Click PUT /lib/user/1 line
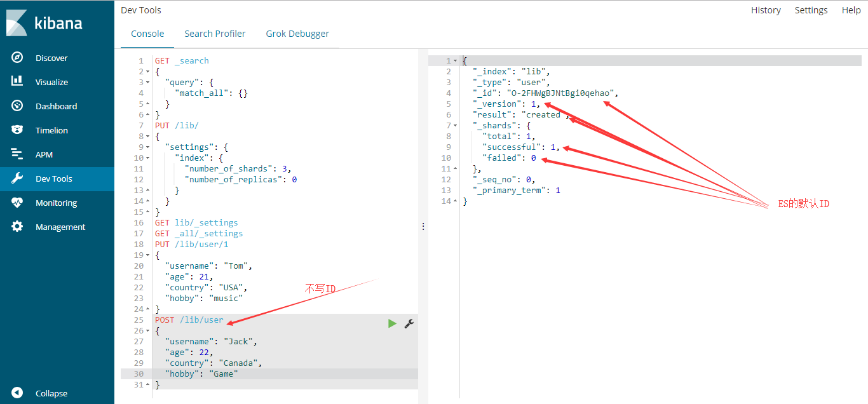Image resolution: width=868 pixels, height=404 pixels. (x=192, y=245)
